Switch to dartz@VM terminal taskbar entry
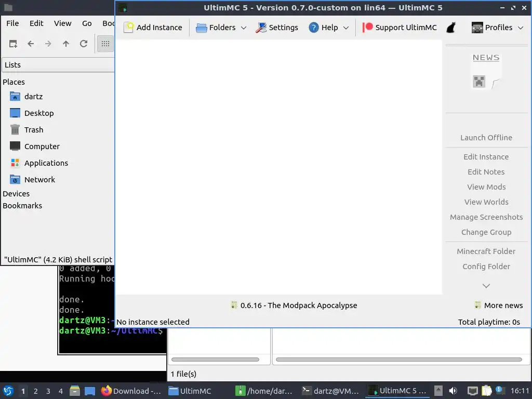Screen dimensions: 532x399 click(x=331, y=391)
